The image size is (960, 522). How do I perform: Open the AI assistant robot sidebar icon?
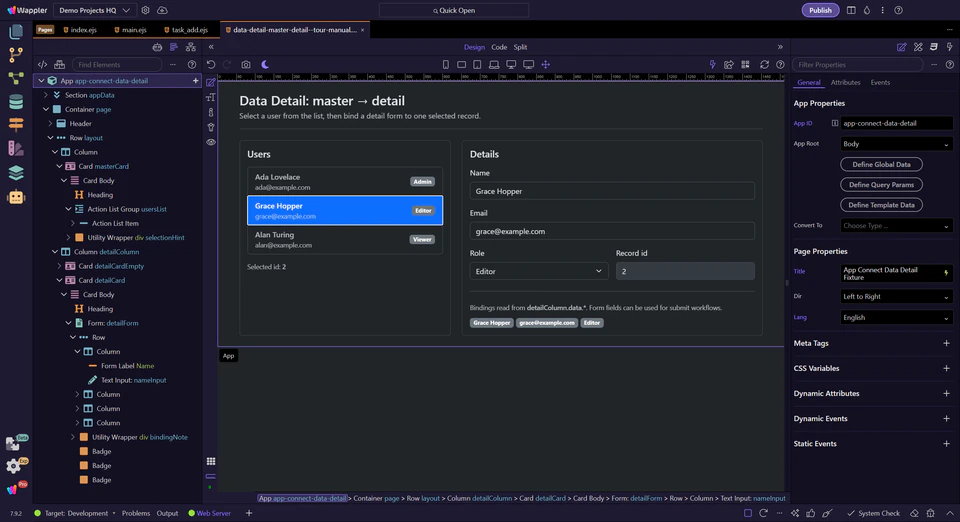[16, 197]
